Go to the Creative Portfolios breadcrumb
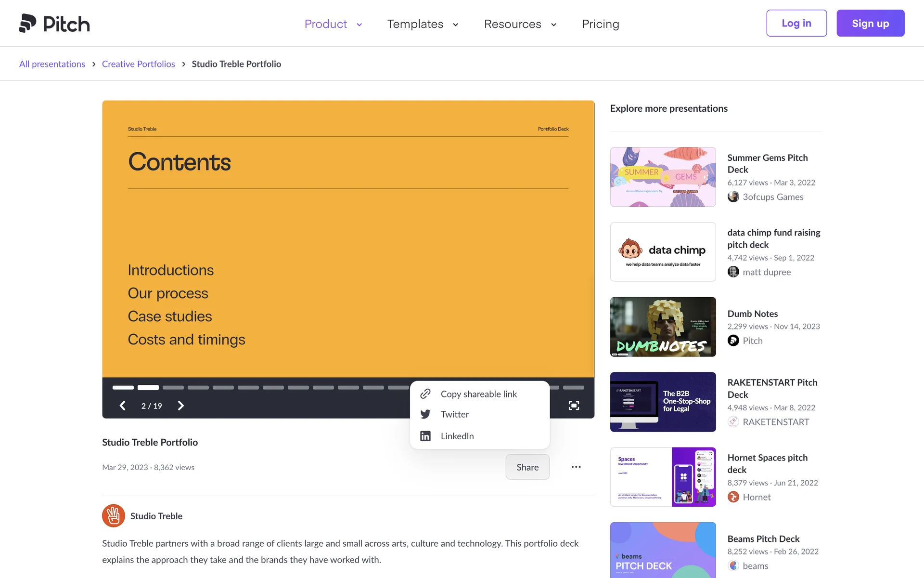 (138, 64)
